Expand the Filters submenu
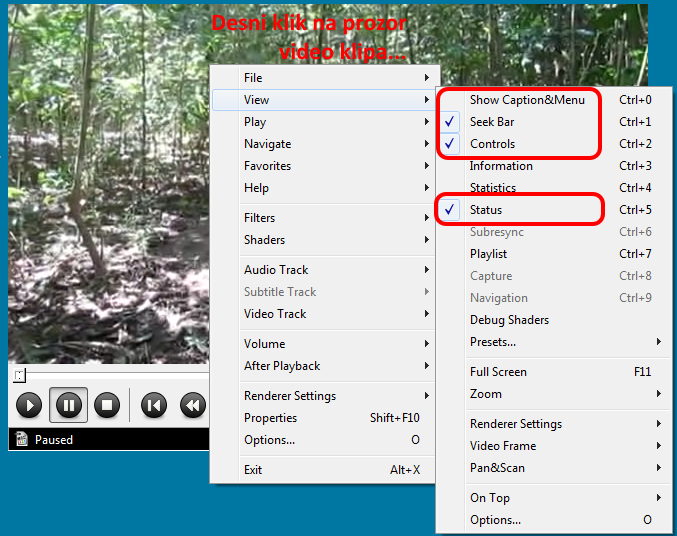Viewport: 677px width, 536px height. pyautogui.click(x=324, y=218)
